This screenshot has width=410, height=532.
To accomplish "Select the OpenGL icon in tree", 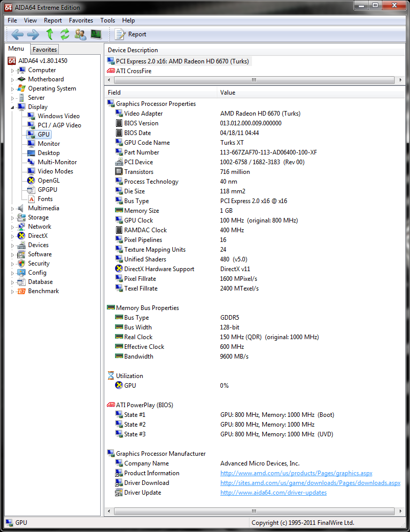I will (31, 180).
